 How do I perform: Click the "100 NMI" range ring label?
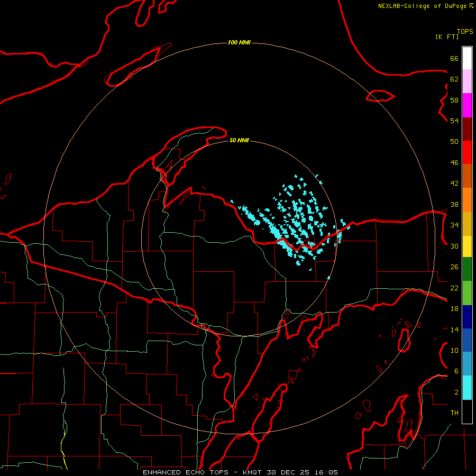[x=239, y=42]
